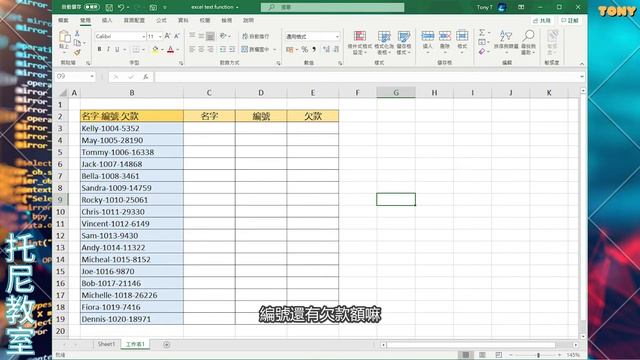Open the Undo history dropdown arrow
Screen dimensions: 640x360
[x=128, y=7]
